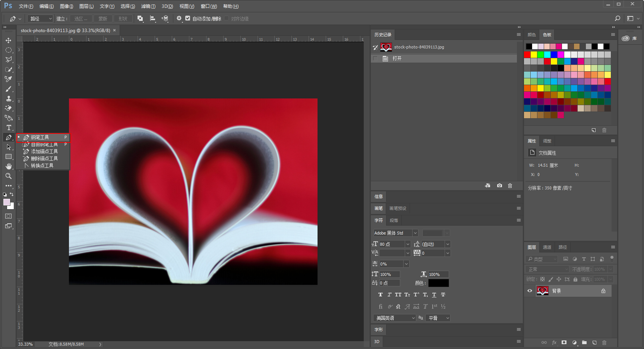Click the 选区... button
Viewport: 644px width, 349px height.
click(80, 19)
